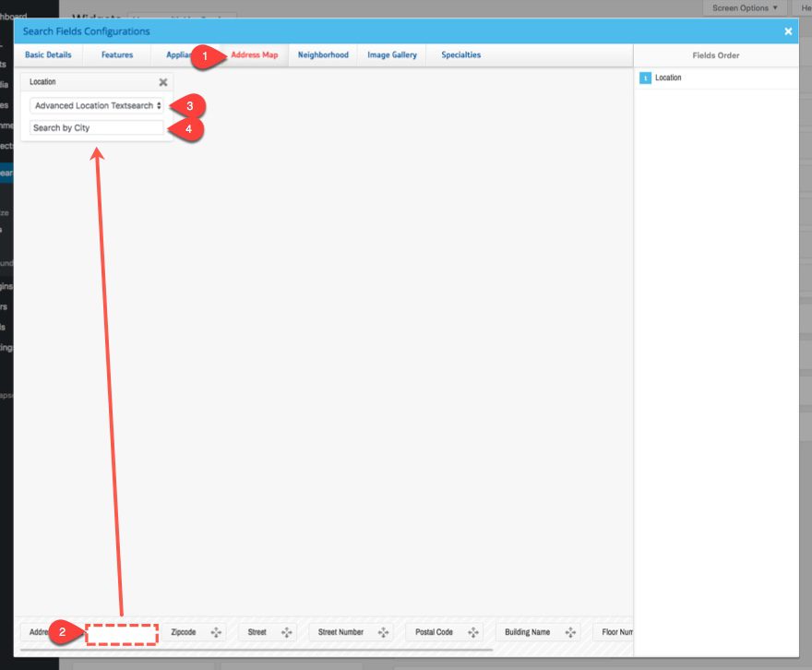
Task: Click the drag handle beside Postal Code
Action: (x=472, y=632)
